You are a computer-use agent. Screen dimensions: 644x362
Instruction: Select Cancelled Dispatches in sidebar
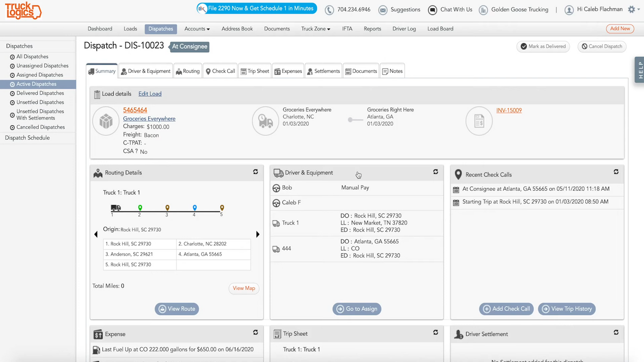(40, 127)
